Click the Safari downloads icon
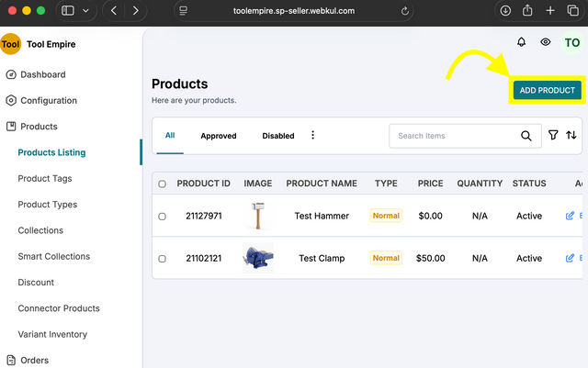 pos(505,10)
